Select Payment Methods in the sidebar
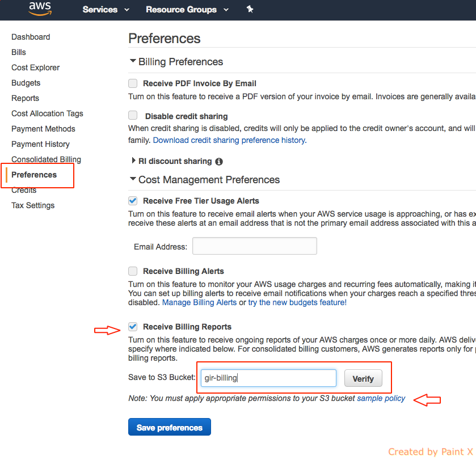 click(43, 129)
